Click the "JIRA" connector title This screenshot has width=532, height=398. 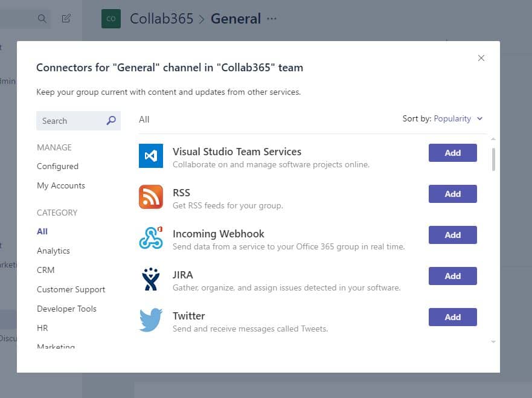pyautogui.click(x=183, y=275)
